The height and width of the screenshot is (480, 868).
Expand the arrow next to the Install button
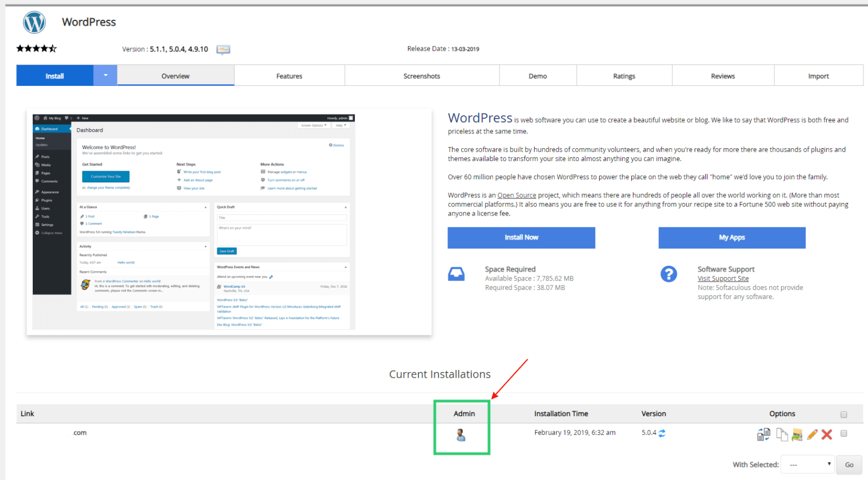105,75
